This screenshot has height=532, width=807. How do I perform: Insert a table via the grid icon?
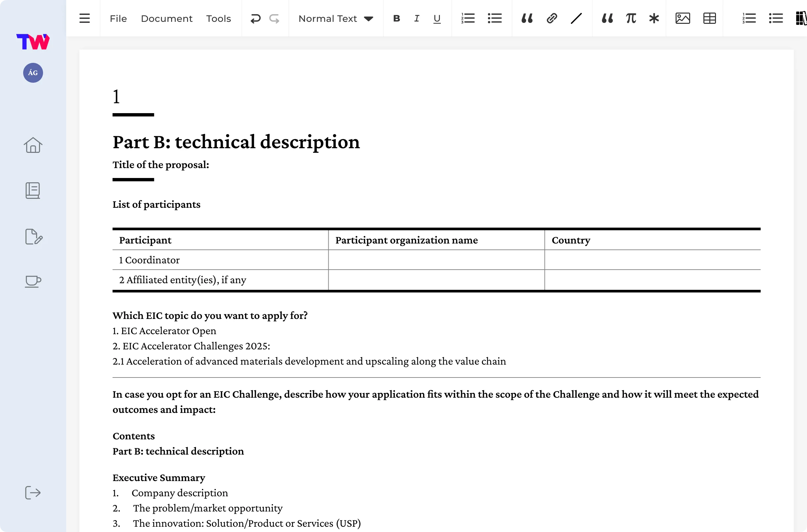coord(710,18)
